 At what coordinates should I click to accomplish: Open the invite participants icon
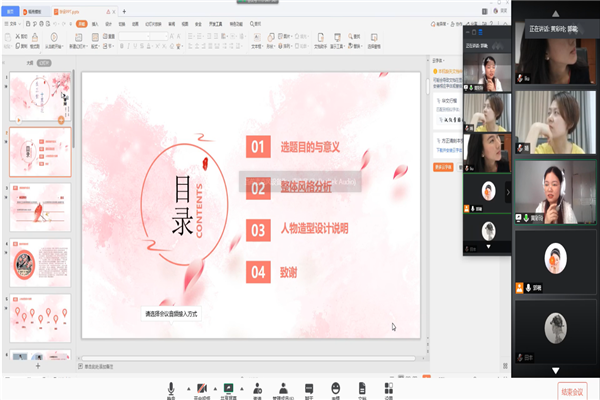tap(257, 387)
